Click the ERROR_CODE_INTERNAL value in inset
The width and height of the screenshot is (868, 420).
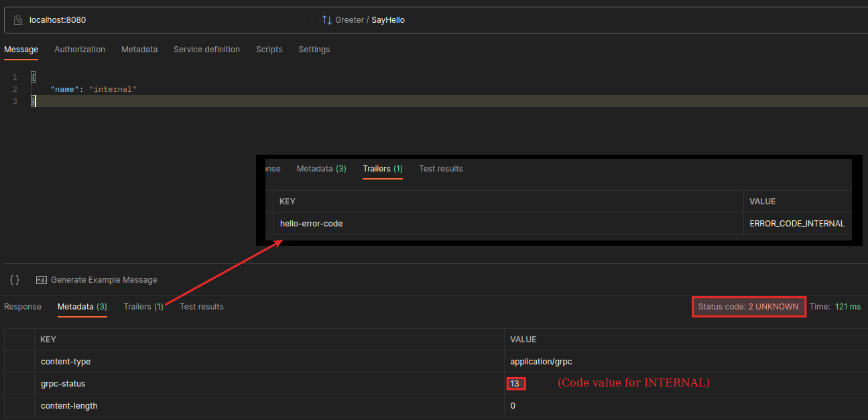click(797, 224)
